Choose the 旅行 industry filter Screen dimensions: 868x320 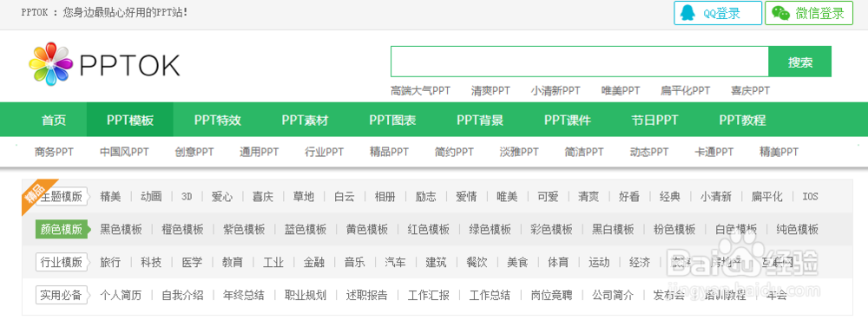(x=110, y=262)
